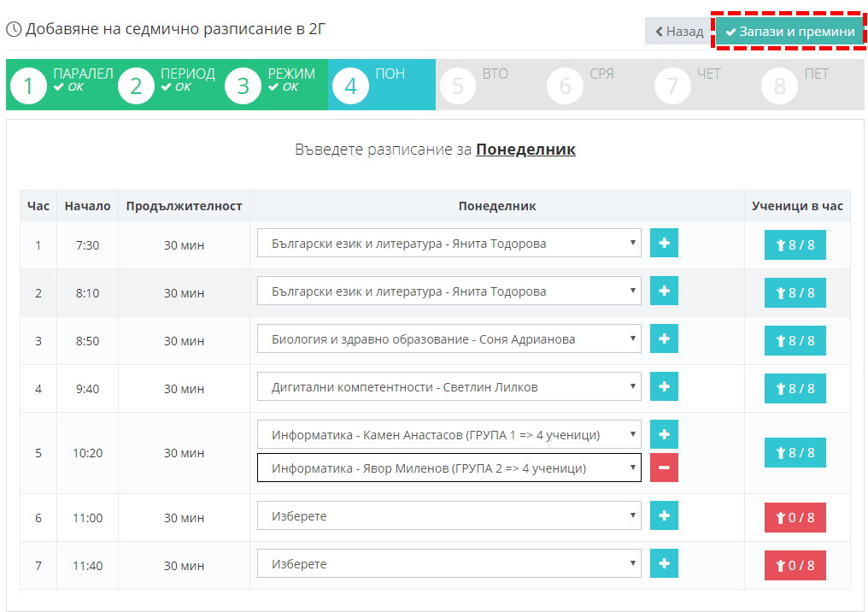Screen dimensions: 868x612
Task: Open Информатика Камен Анастасов group dropdown
Action: coord(449,435)
